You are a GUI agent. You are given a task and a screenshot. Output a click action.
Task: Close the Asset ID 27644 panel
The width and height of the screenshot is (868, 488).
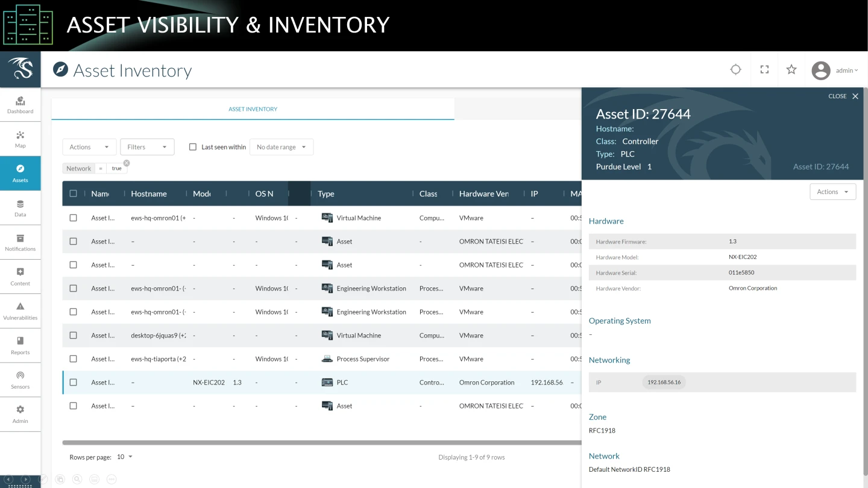(855, 96)
